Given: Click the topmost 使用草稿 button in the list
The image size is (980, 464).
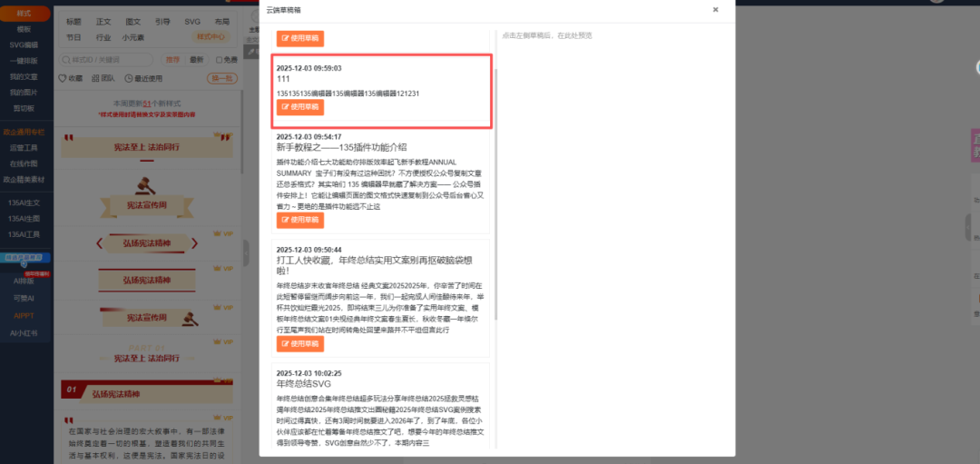Looking at the screenshot, I should 300,38.
